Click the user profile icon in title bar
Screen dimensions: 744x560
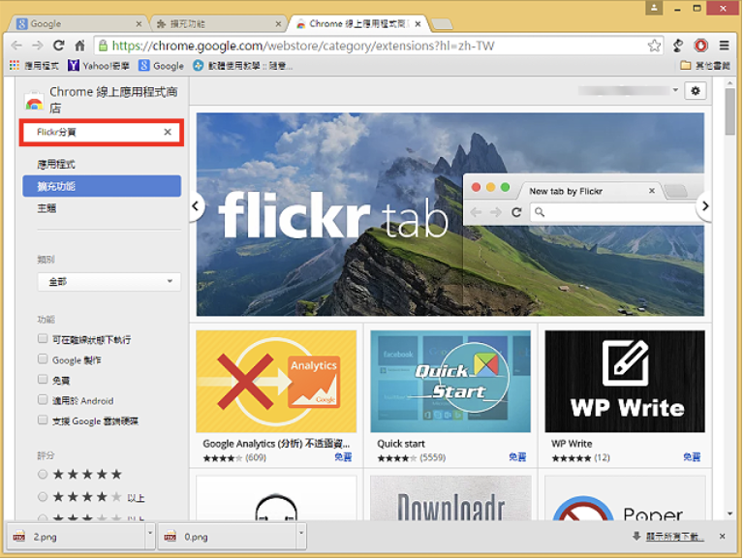(653, 8)
